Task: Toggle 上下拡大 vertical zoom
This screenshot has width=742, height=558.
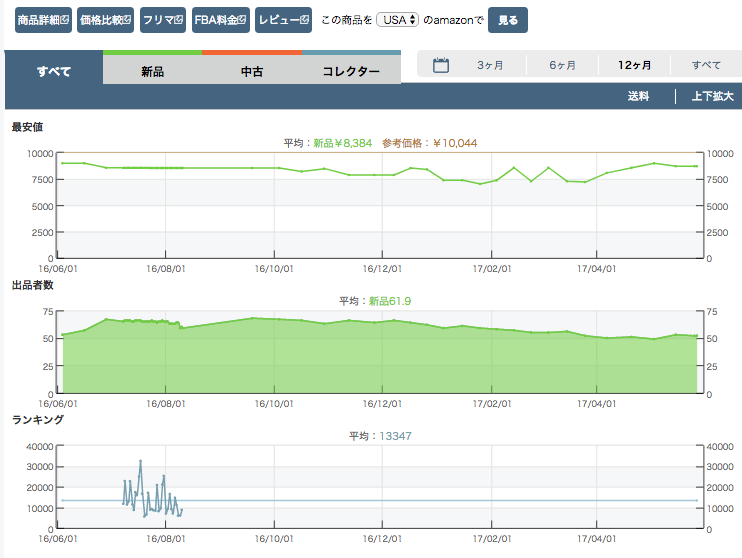Action: tap(712, 96)
